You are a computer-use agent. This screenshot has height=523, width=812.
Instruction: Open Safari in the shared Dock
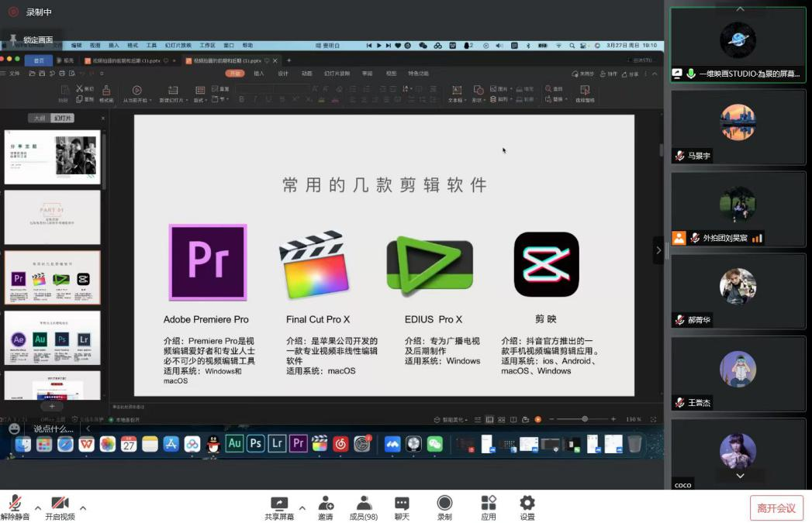tap(65, 444)
